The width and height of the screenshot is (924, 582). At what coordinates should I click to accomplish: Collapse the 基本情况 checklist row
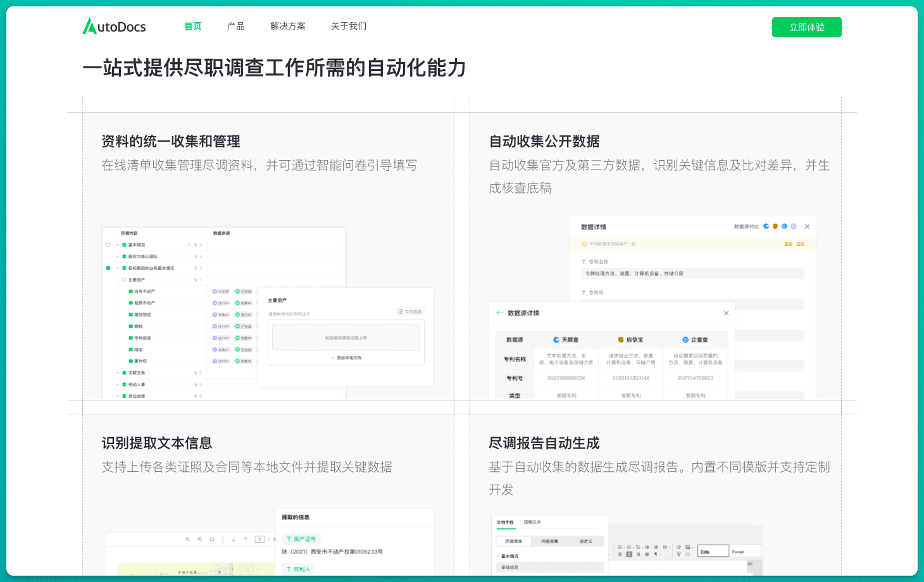pyautogui.click(x=118, y=245)
